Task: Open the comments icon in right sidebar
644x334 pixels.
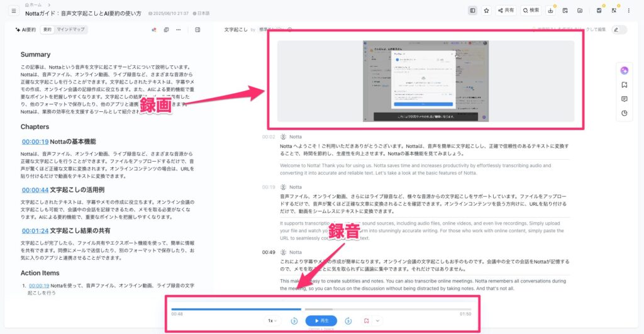Action: click(625, 99)
